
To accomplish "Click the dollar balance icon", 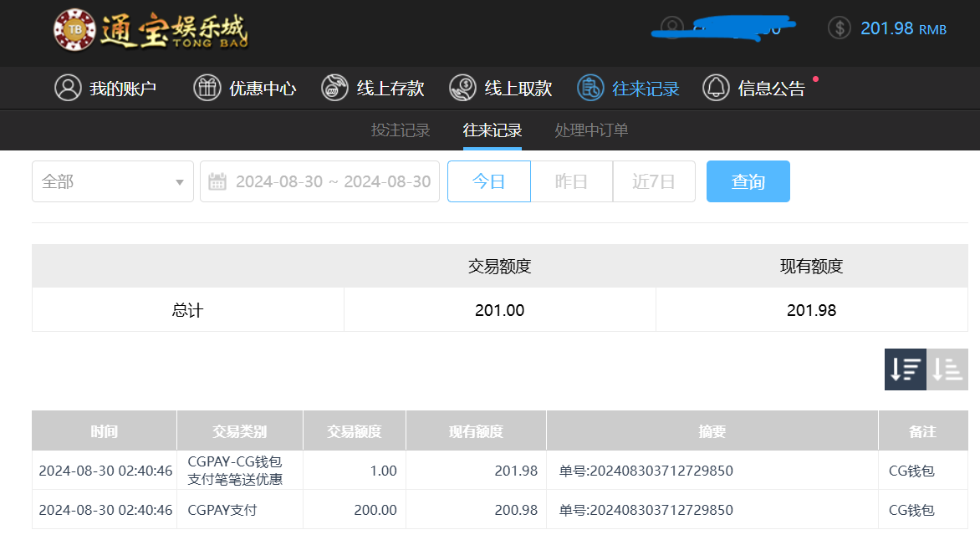I will click(x=839, y=28).
